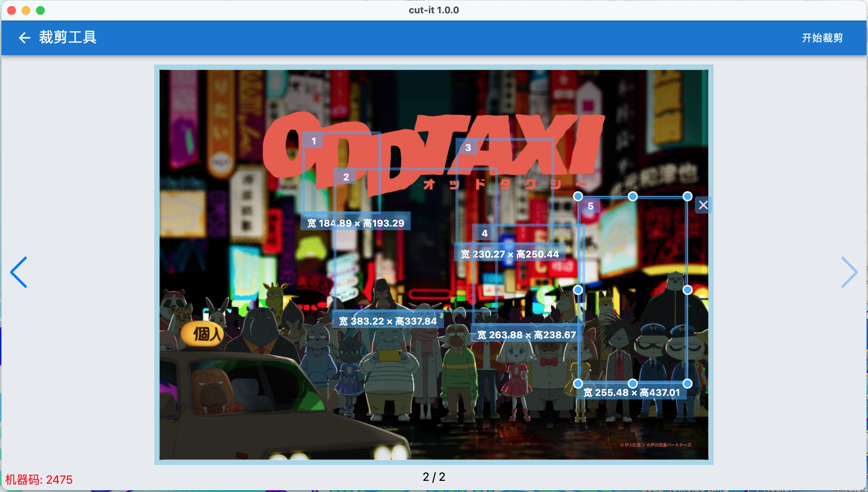Go to next image with right chevron
868x492 pixels.
pyautogui.click(x=849, y=272)
